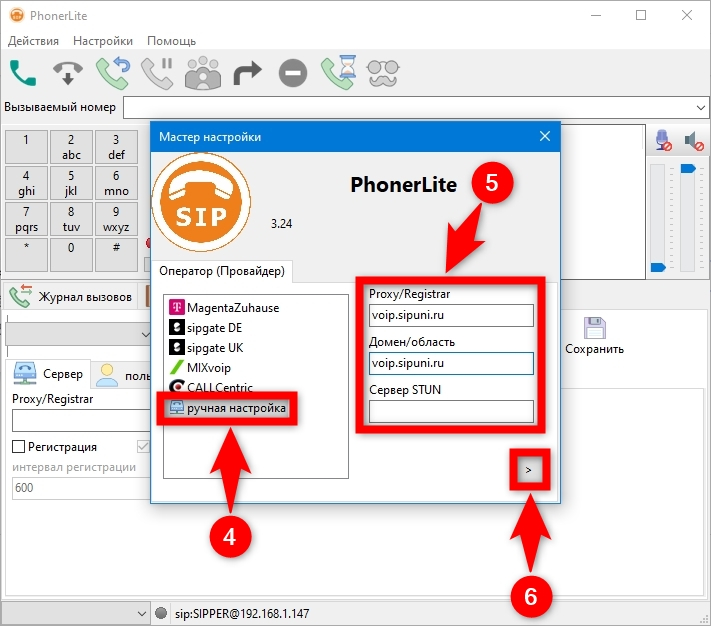Click dial pad star key
The image size is (711, 626).
pos(26,255)
